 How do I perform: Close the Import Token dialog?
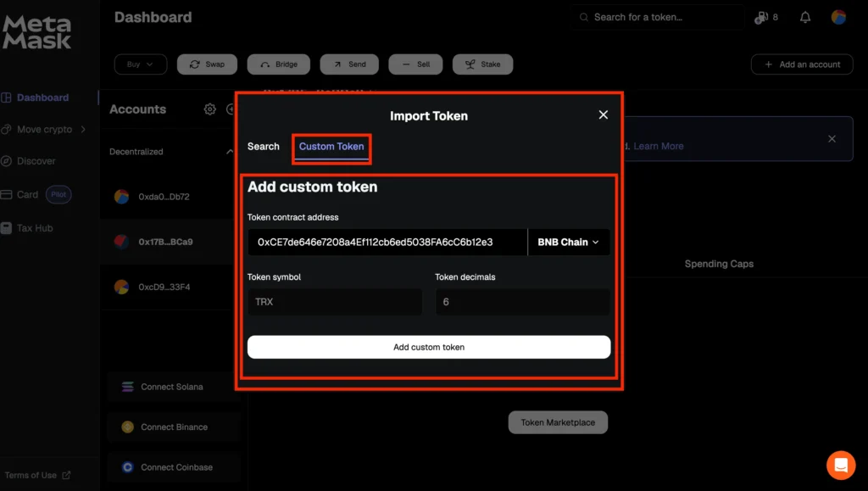coord(604,114)
